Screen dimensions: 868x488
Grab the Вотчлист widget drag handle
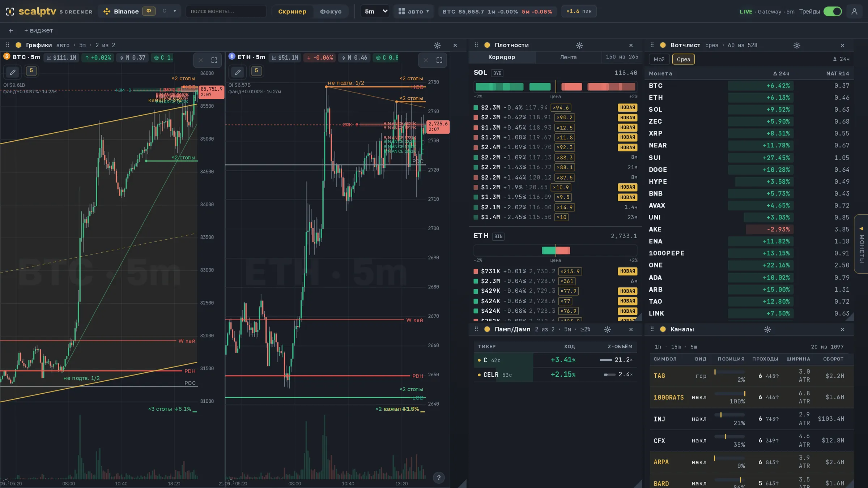pyautogui.click(x=652, y=45)
